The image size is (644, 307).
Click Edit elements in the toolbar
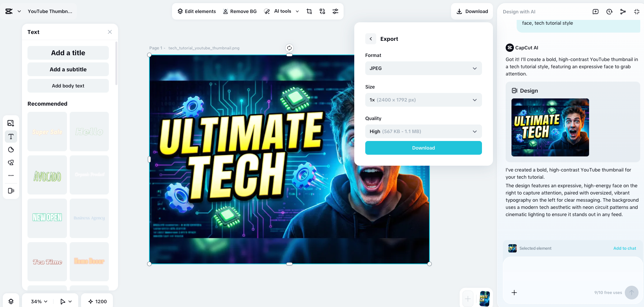click(x=197, y=11)
